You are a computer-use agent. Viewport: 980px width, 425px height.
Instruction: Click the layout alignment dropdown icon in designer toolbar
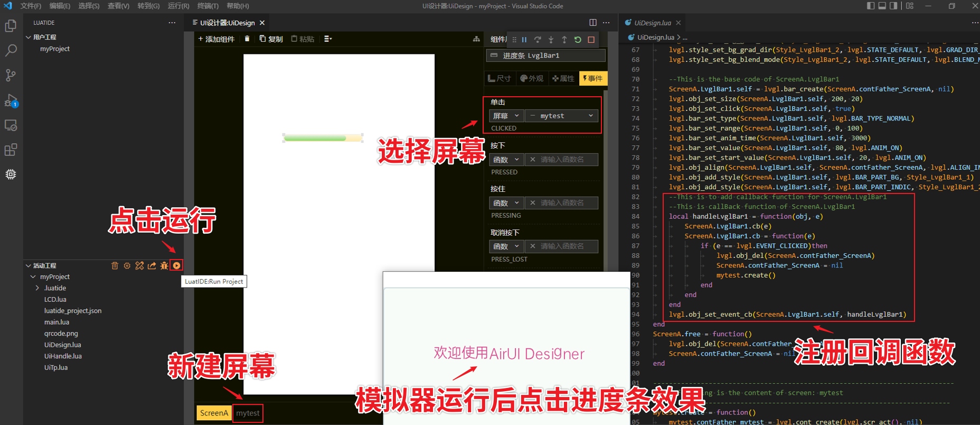click(x=328, y=39)
